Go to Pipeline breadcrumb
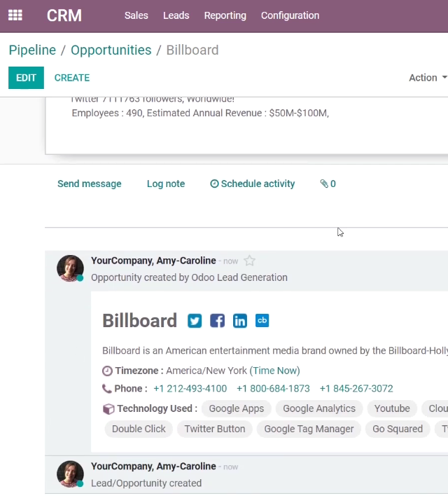448x496 pixels. click(x=32, y=50)
